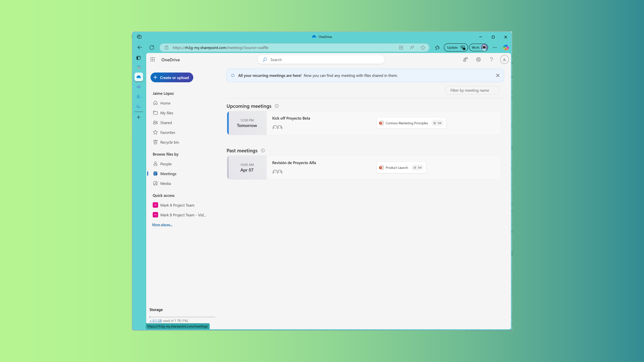644x362 pixels.
Task: Open OneDrive Settings via the gear icon
Action: 478,60
